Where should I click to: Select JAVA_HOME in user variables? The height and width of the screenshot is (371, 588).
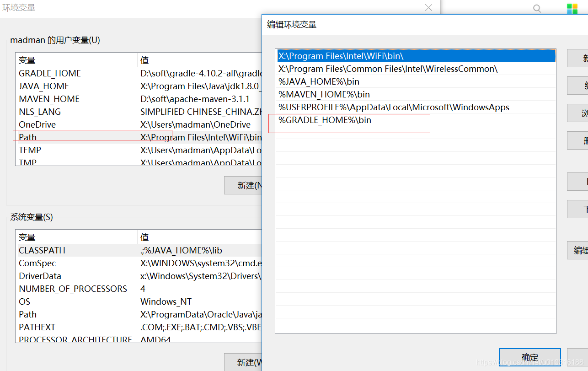[x=44, y=86]
